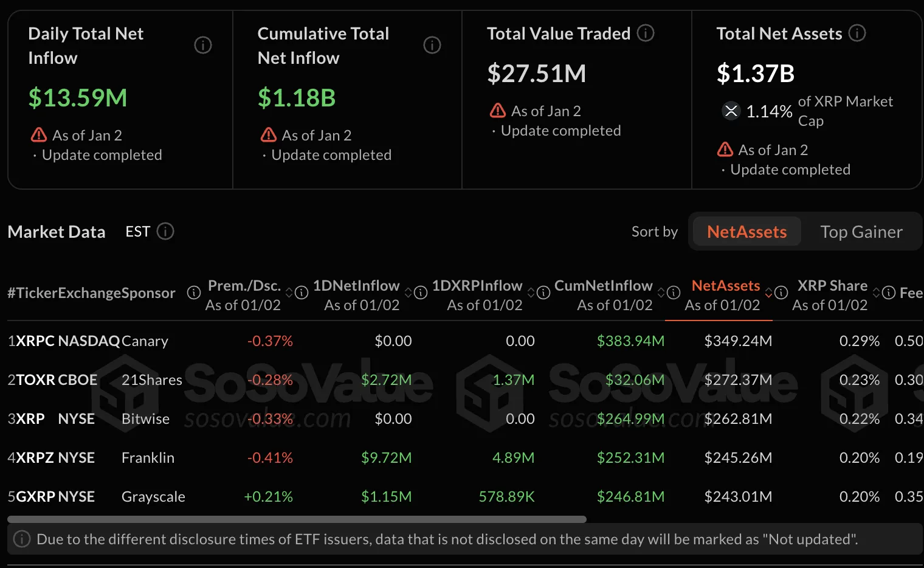
Task: Click the warning icon under Daily Total Net Inflow
Action: pyautogui.click(x=38, y=135)
